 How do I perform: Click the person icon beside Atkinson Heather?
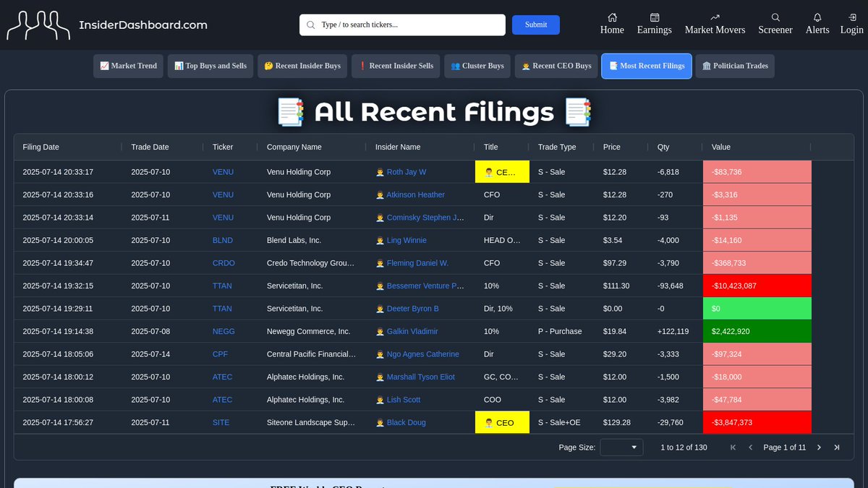click(x=380, y=194)
